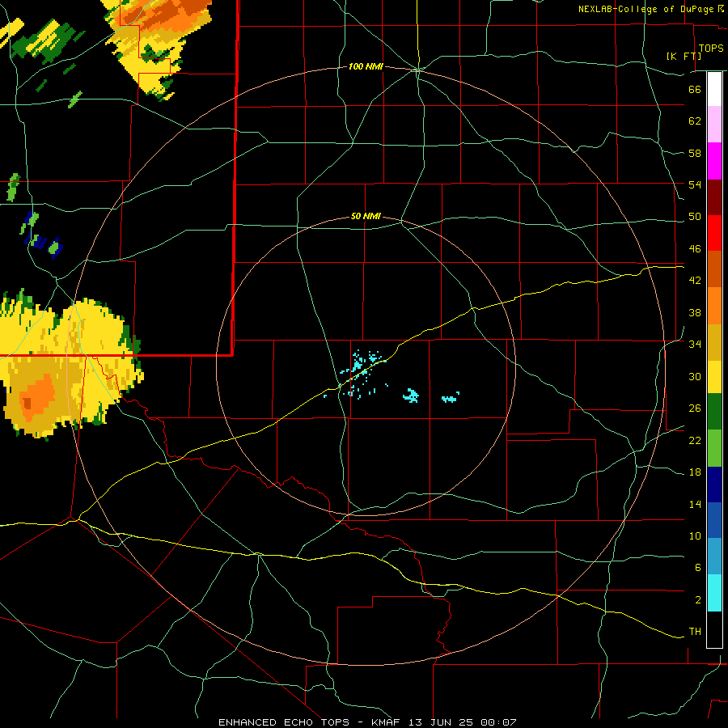This screenshot has width=728, height=728.
Task: Select the dark green legend band
Action: (714, 412)
